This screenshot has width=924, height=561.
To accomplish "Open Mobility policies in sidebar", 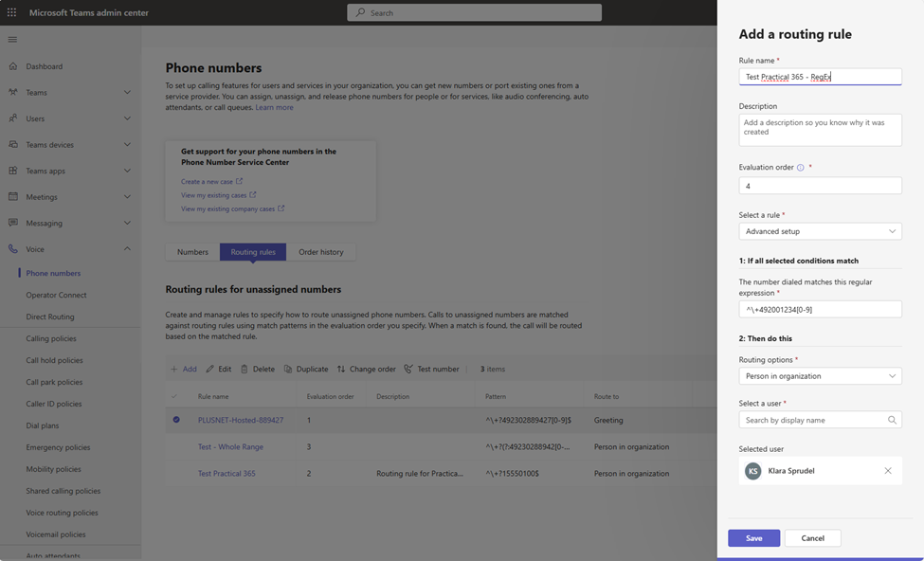I will (x=54, y=469).
